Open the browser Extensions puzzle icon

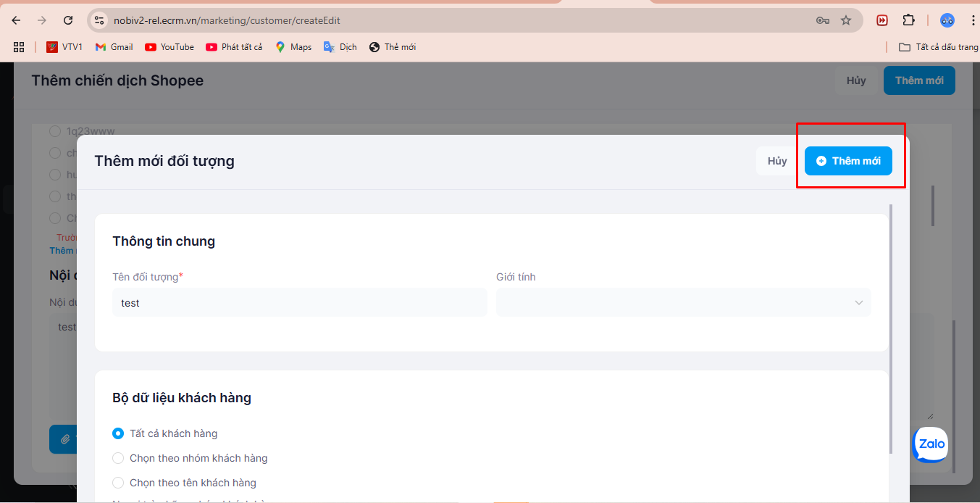pyautogui.click(x=908, y=20)
